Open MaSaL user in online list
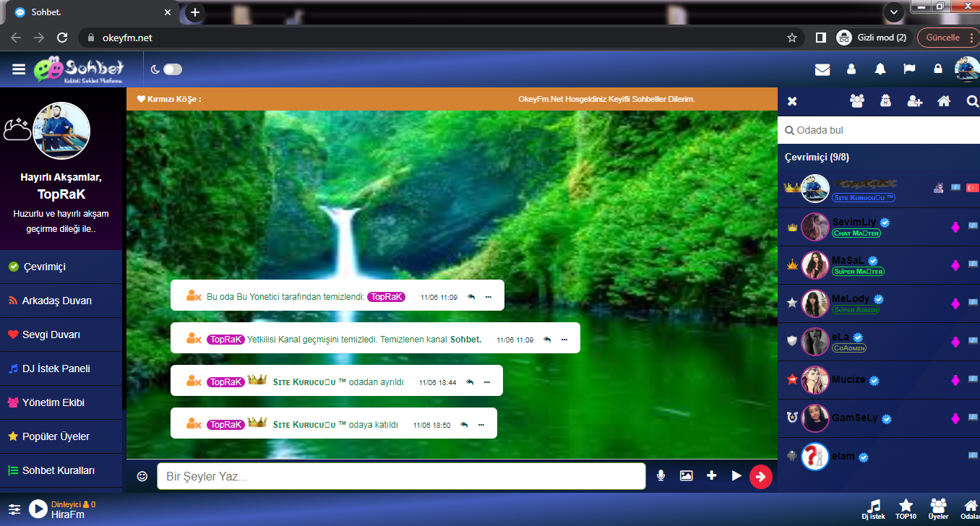The width and height of the screenshot is (980, 526). (879, 265)
